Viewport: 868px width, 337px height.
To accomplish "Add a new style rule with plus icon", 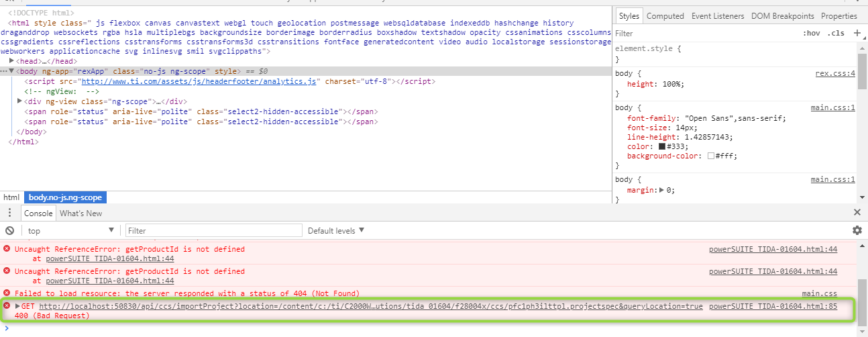I will coord(857,33).
